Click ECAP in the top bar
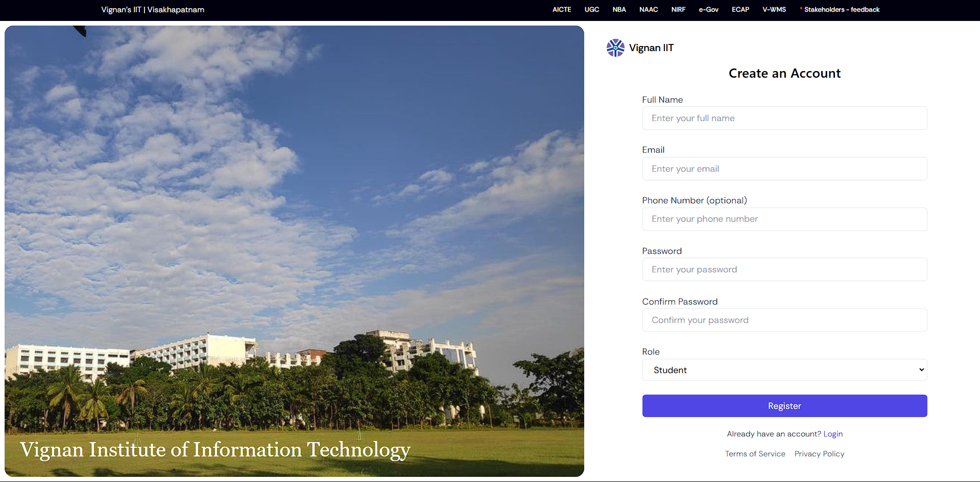This screenshot has height=482, width=980. point(740,10)
